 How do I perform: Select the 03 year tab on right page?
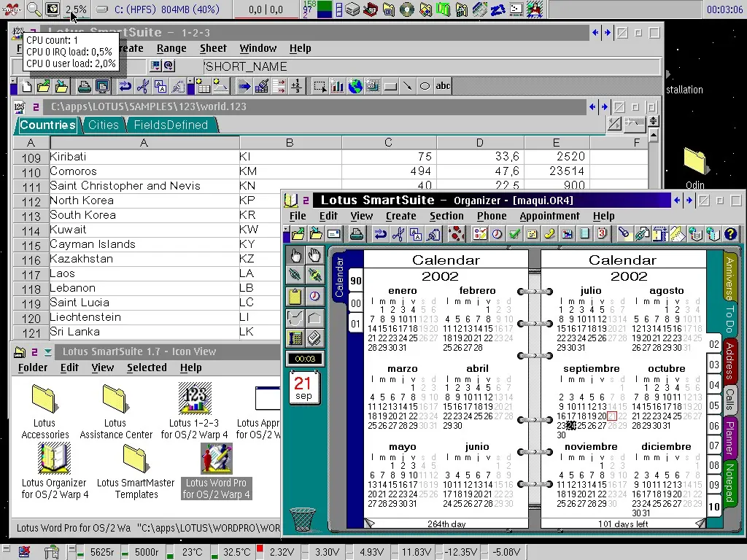pyautogui.click(x=713, y=365)
